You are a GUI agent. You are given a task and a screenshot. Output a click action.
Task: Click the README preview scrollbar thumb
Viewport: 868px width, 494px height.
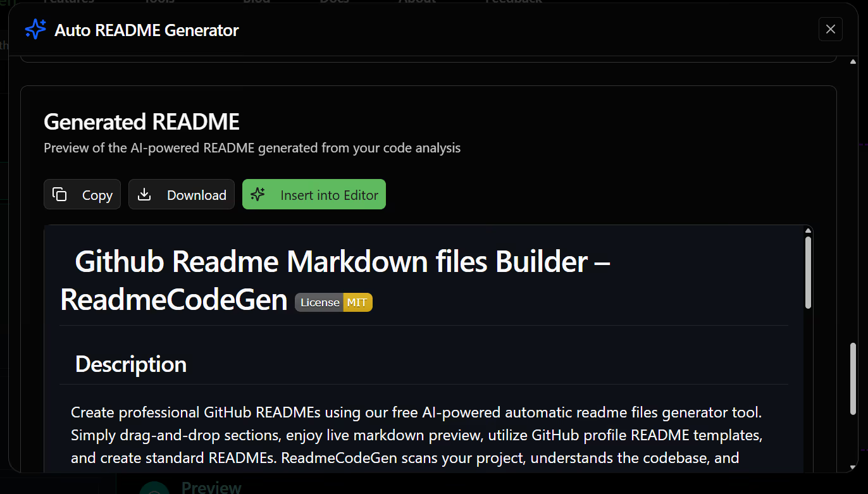coord(808,272)
